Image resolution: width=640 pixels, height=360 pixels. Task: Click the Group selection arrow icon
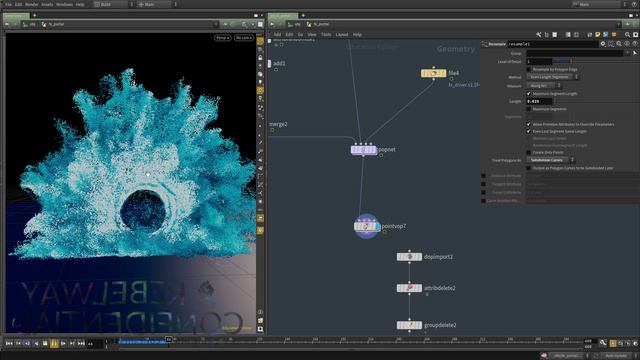coord(635,53)
